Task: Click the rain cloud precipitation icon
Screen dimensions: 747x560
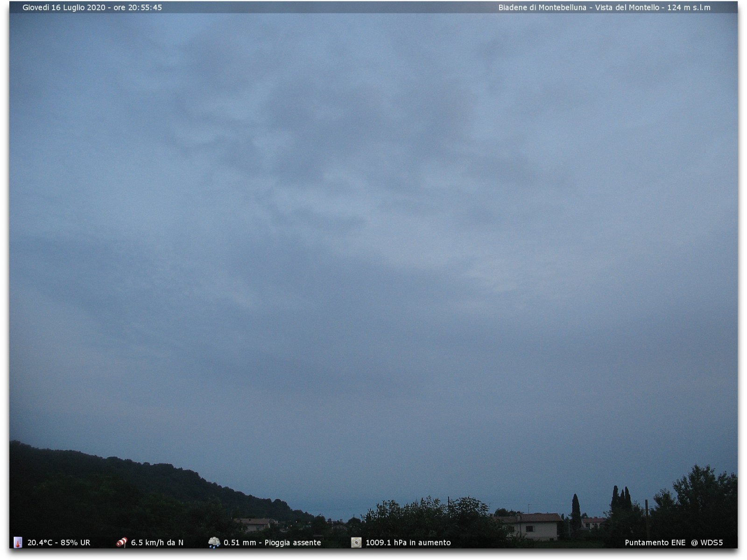Action: (x=214, y=542)
